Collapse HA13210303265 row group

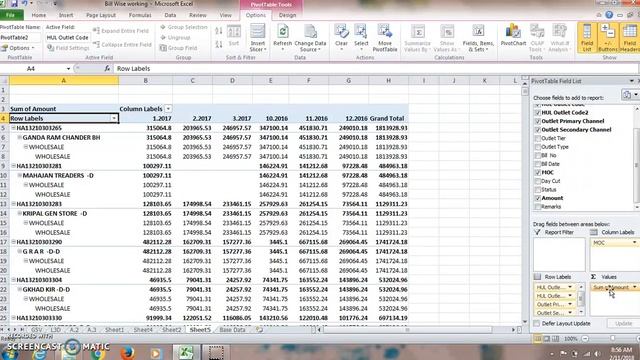point(13,128)
